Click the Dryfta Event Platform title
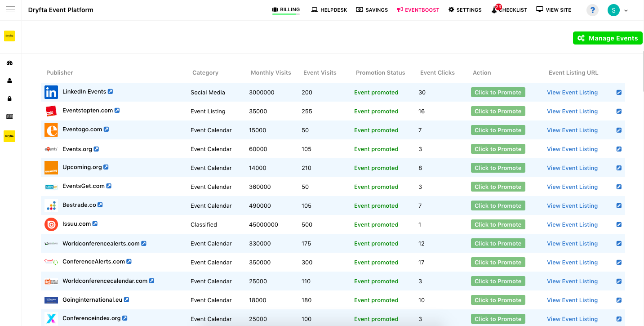Screen dimensions: 644x326 61,10
